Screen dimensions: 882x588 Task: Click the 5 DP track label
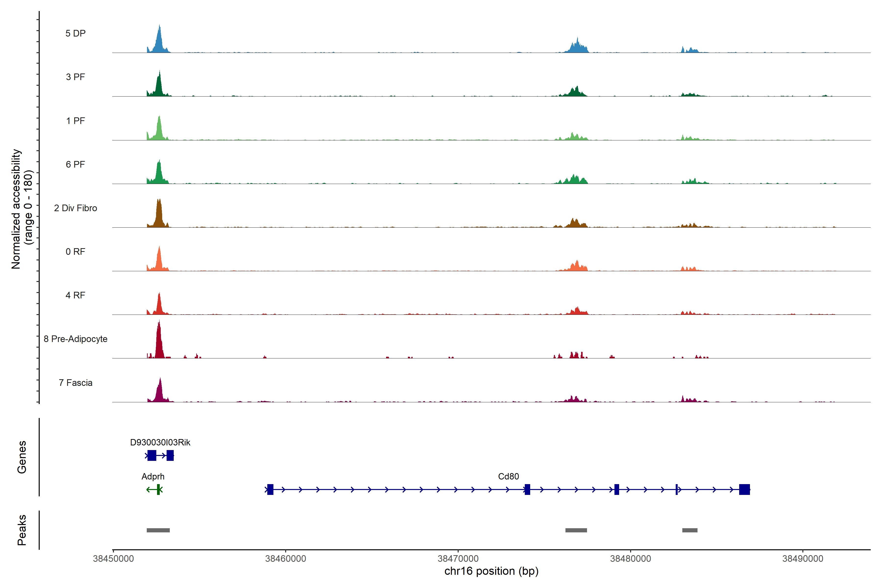pos(75,33)
